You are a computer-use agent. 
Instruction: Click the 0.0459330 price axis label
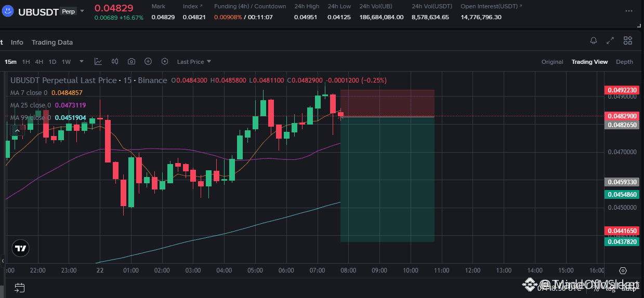(623, 182)
